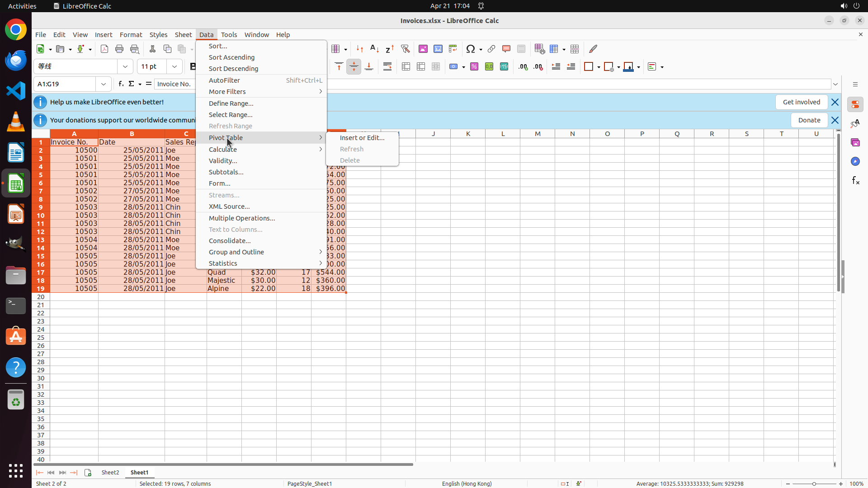The image size is (868, 488).
Task: Expand the font size dropdown
Action: [x=175, y=67]
